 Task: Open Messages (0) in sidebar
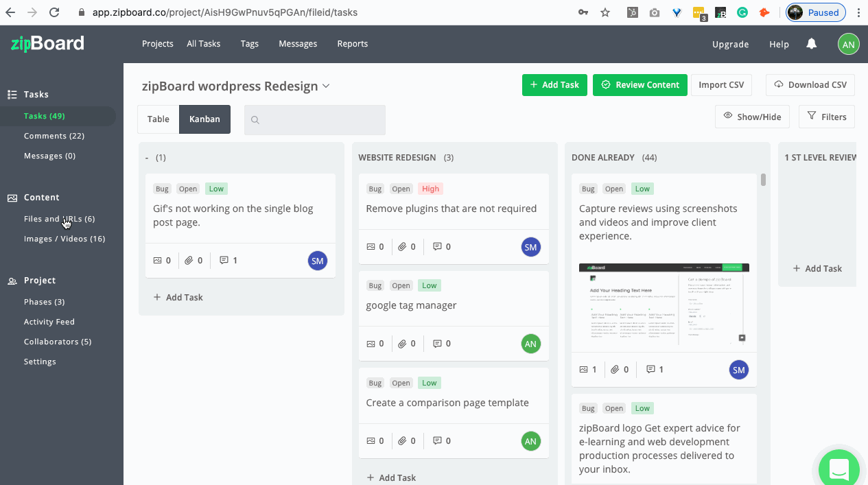coord(50,156)
